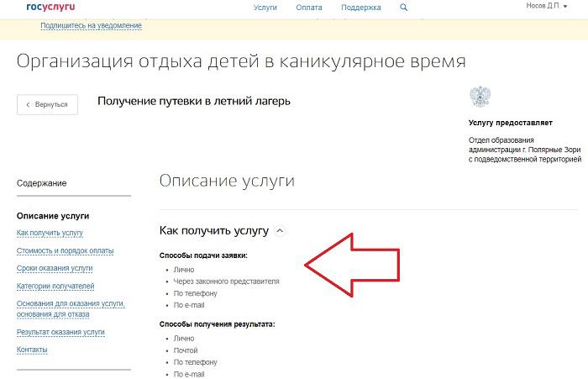The image size is (588, 379).
Task: Open the search magnifier icon
Action: pyautogui.click(x=403, y=8)
